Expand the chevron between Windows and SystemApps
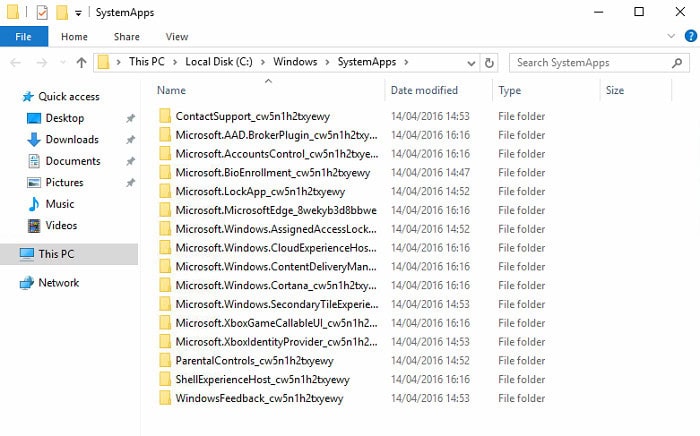This screenshot has width=700, height=436. [x=327, y=62]
